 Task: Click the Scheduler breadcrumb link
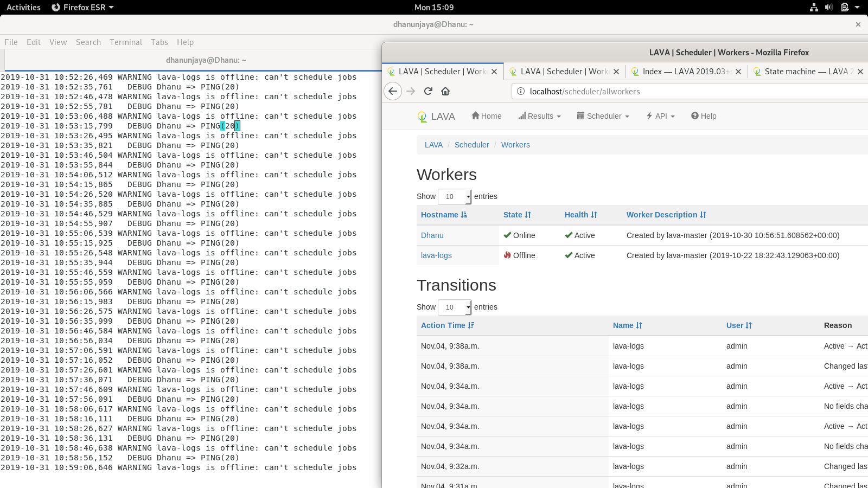point(471,145)
